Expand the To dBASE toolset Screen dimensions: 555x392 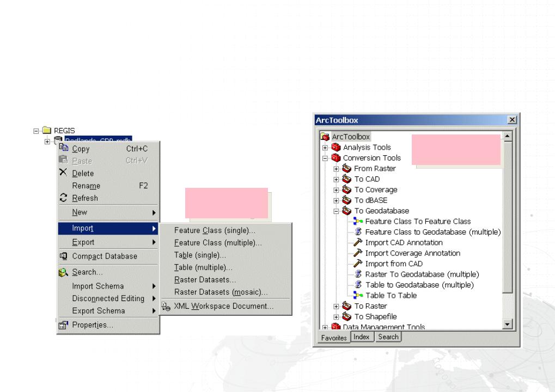[336, 200]
